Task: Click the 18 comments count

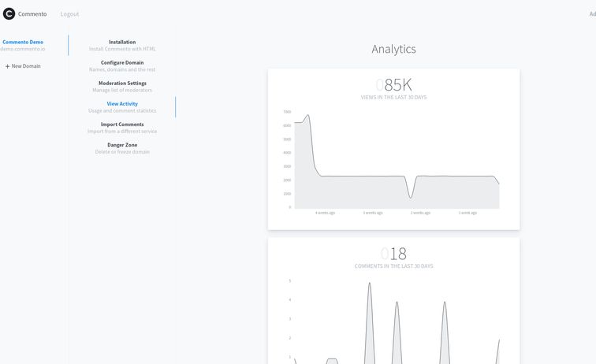Action: click(x=393, y=254)
